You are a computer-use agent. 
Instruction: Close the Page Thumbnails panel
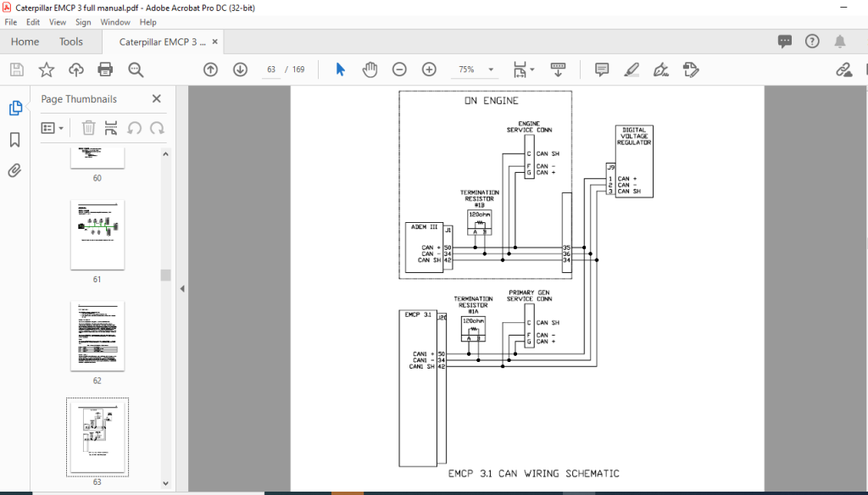[156, 98]
